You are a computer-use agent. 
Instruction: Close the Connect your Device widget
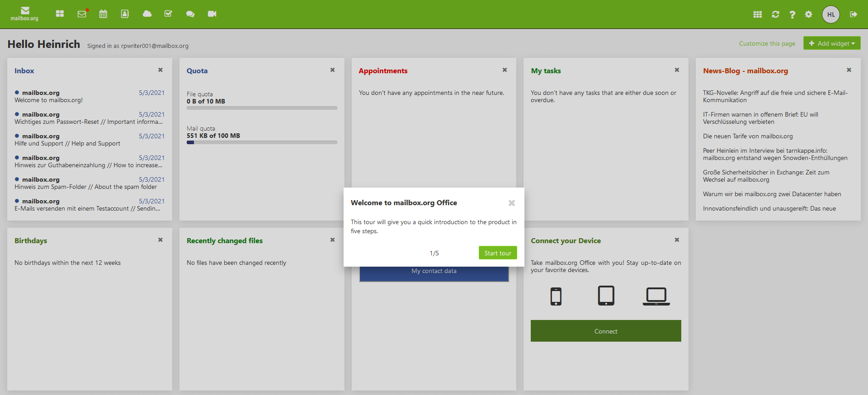pyautogui.click(x=677, y=240)
